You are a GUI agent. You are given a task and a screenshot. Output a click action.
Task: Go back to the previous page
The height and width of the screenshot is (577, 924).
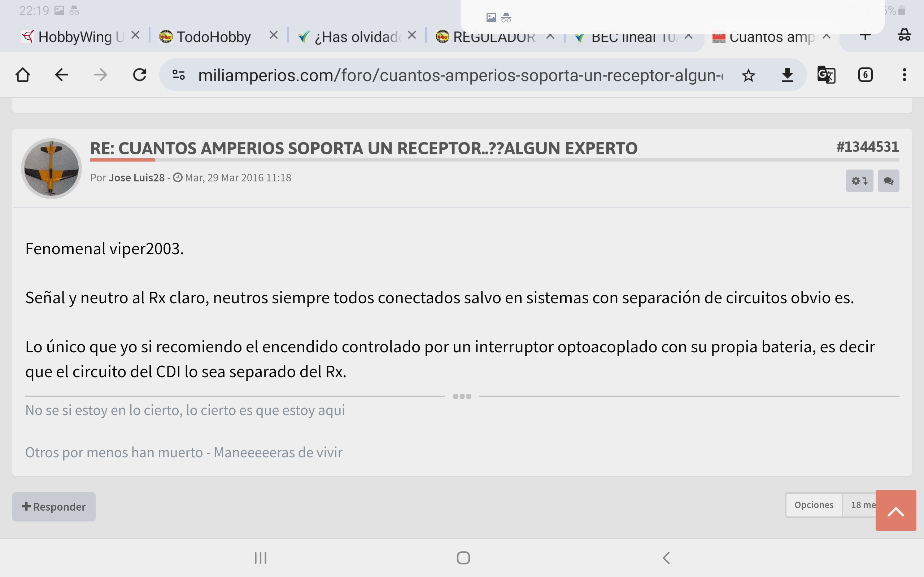[x=61, y=75]
